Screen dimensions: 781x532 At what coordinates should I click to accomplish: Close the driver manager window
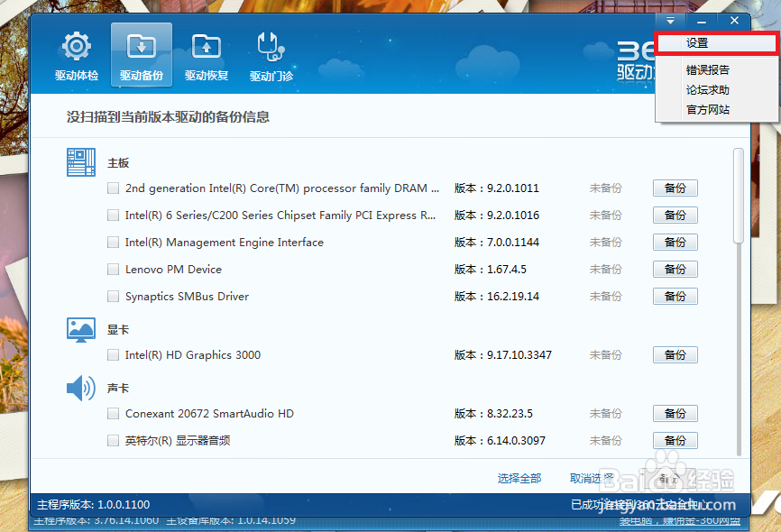(x=734, y=21)
